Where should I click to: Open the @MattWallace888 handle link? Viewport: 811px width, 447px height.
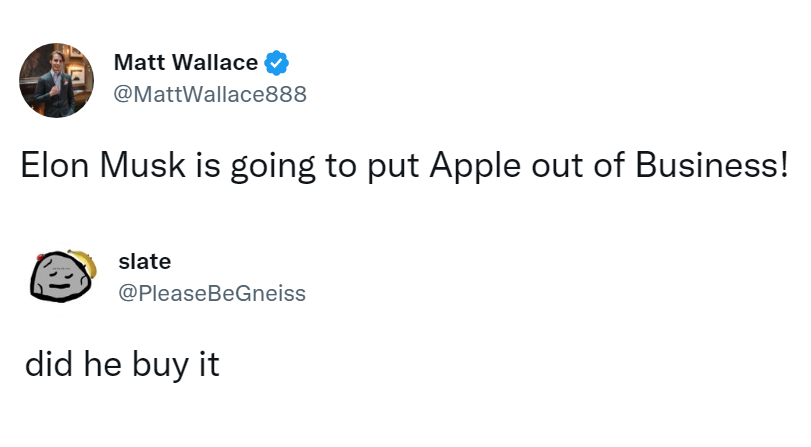(210, 94)
